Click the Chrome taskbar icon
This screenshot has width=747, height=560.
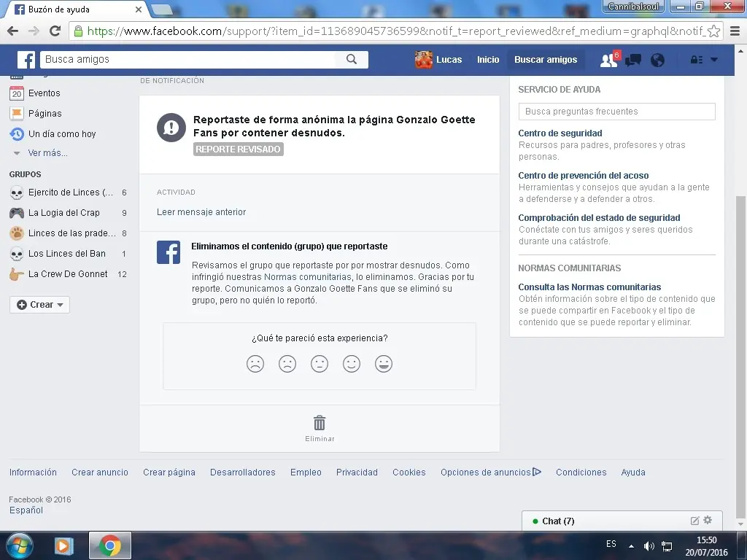pos(110,545)
